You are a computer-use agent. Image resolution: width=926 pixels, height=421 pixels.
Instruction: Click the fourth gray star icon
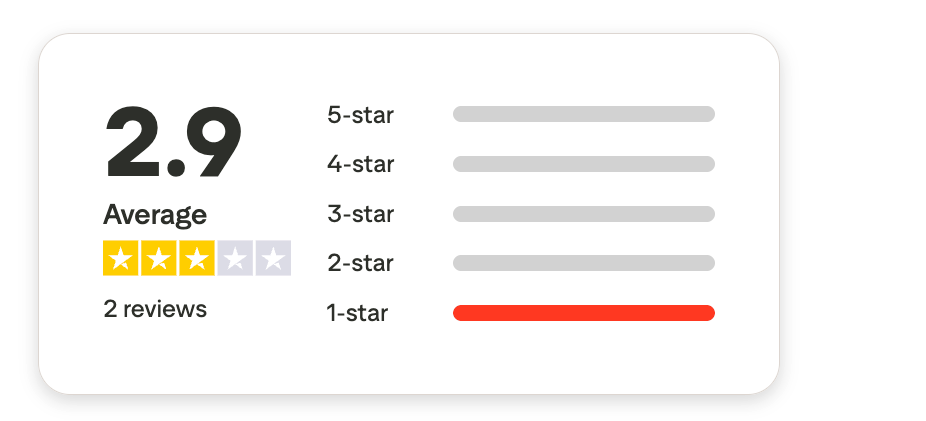click(x=234, y=259)
